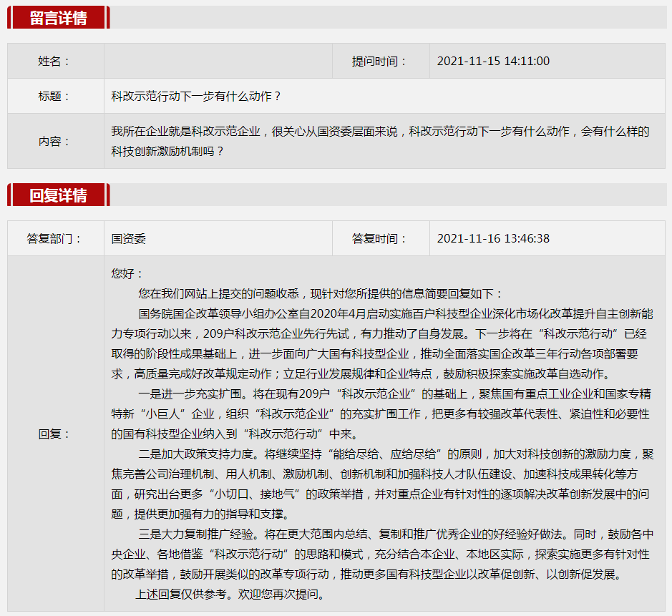Viewport: 672px width, 616px height.
Task: Click the paragraph starting 三是大力复制推广经验
Action: pyautogui.click(x=381, y=554)
